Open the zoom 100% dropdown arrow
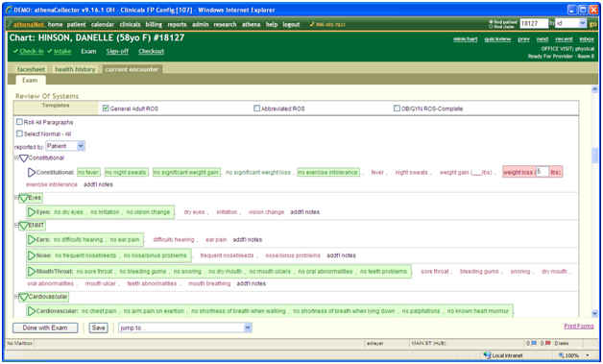The height and width of the screenshot is (364, 603). pyautogui.click(x=588, y=355)
